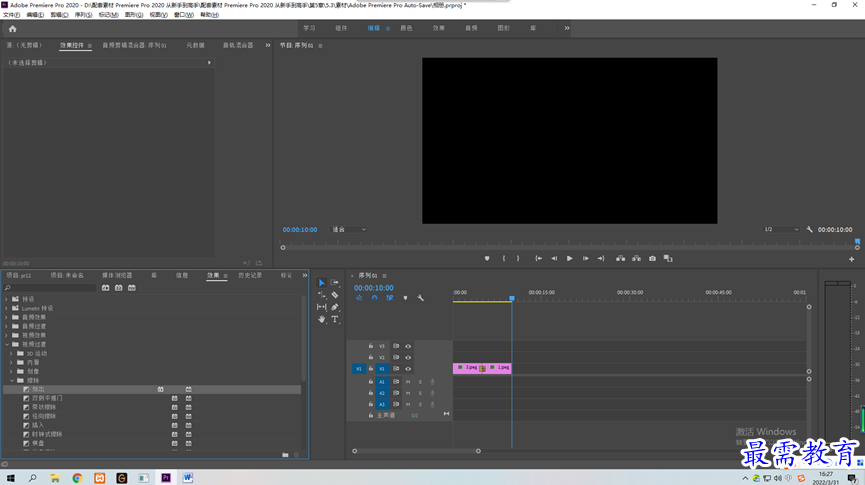Expand the Lumetri 预设 folder

pos(7,308)
